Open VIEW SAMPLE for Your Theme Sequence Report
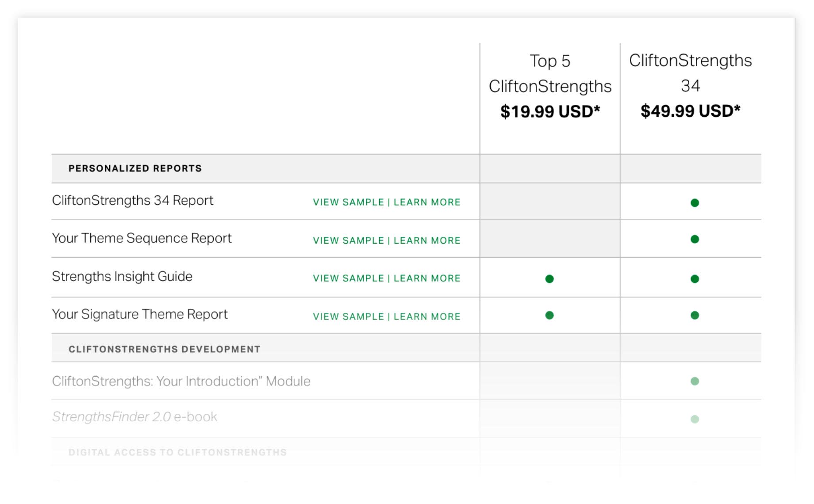Viewport: 814px width, 504px height. [x=349, y=241]
